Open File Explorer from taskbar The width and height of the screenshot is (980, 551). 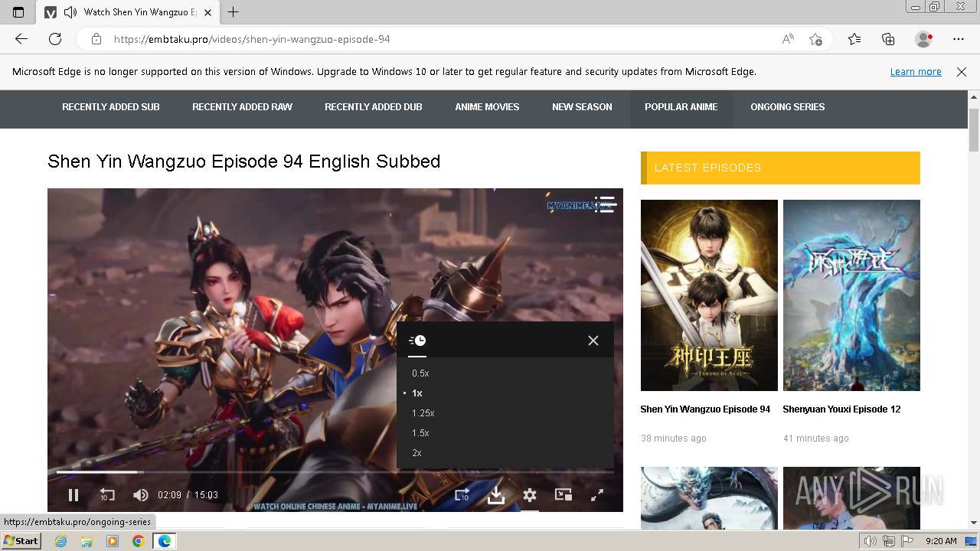pos(87,541)
